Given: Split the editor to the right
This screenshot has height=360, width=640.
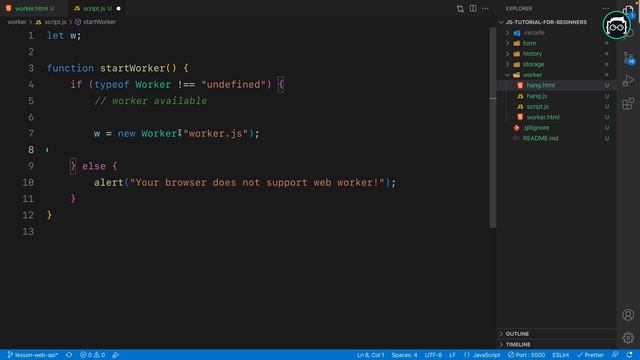Looking at the screenshot, I should coord(473,9).
